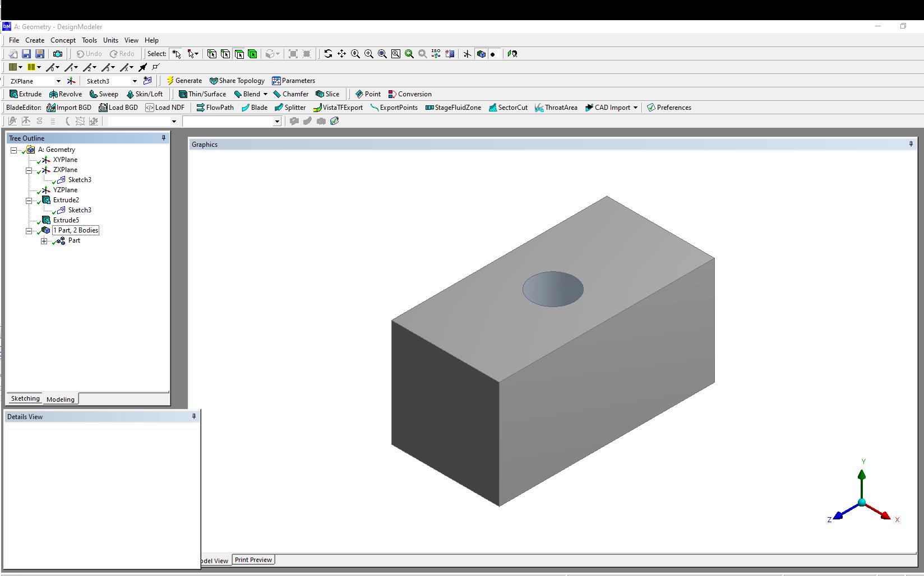Open the ZXPlane plane dropdown
The image size is (924, 576).
click(58, 81)
